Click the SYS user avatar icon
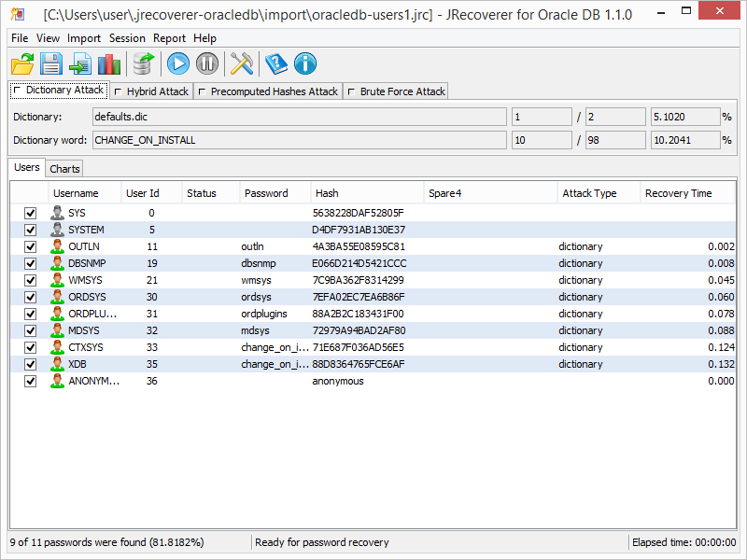747x560 pixels. [x=57, y=213]
